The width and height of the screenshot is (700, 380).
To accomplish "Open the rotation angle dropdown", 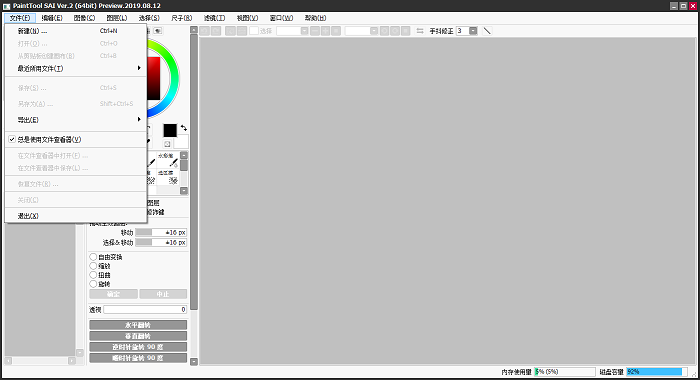I will (x=374, y=31).
